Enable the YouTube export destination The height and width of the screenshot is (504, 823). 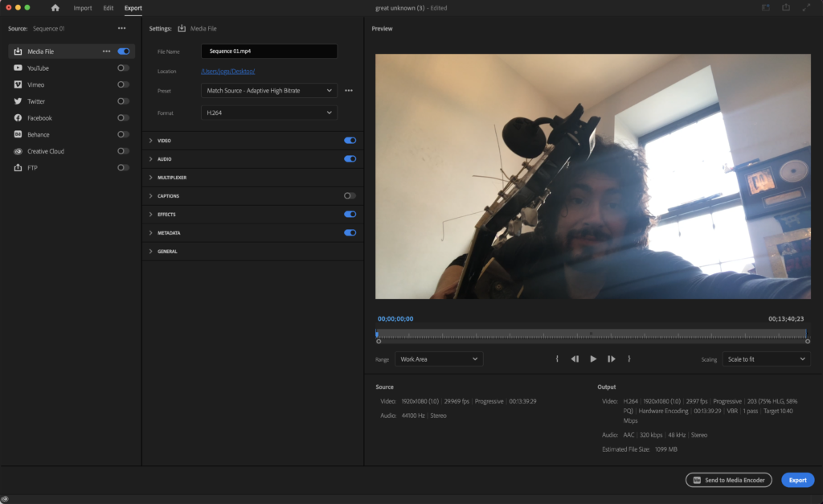(123, 68)
